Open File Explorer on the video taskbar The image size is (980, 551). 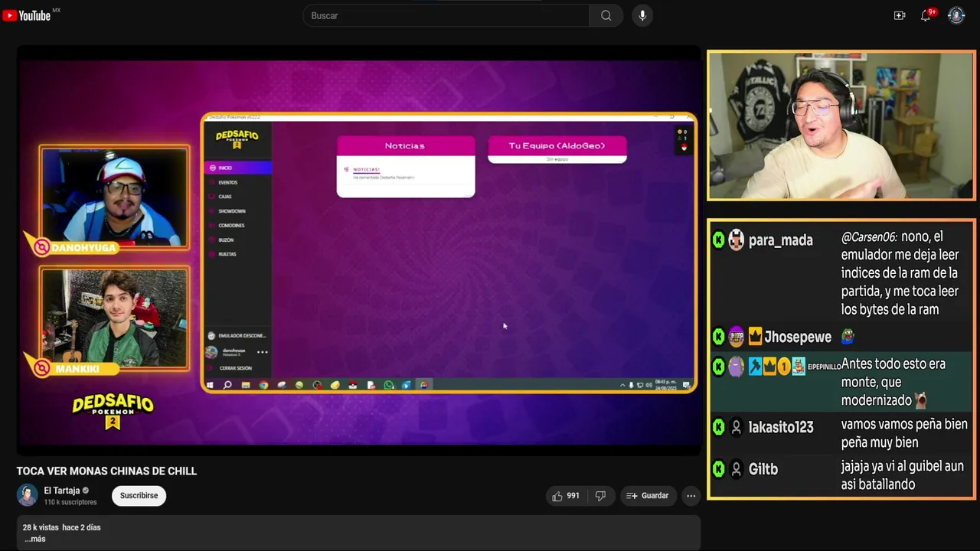(246, 385)
